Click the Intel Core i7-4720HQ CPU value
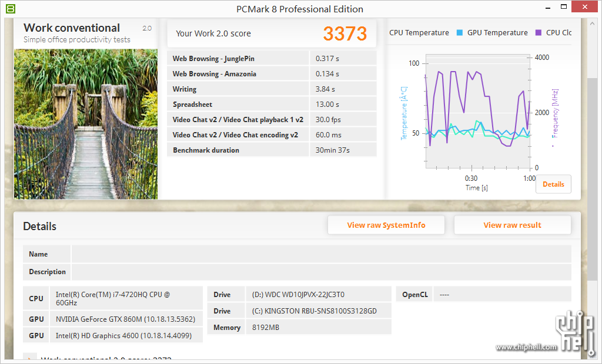 pos(113,298)
